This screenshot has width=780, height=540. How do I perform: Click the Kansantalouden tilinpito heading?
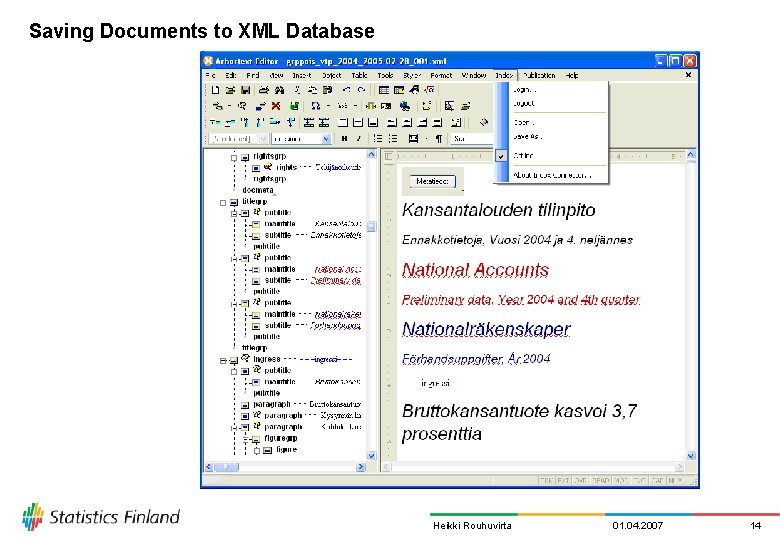tap(498, 210)
